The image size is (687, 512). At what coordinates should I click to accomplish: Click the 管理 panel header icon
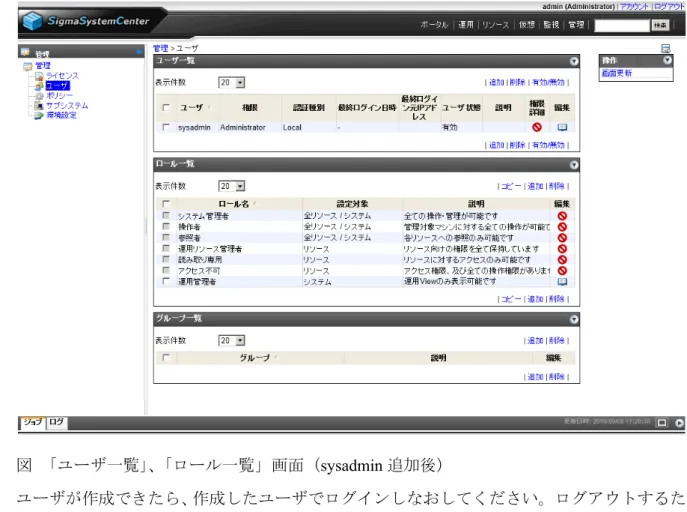25,52
